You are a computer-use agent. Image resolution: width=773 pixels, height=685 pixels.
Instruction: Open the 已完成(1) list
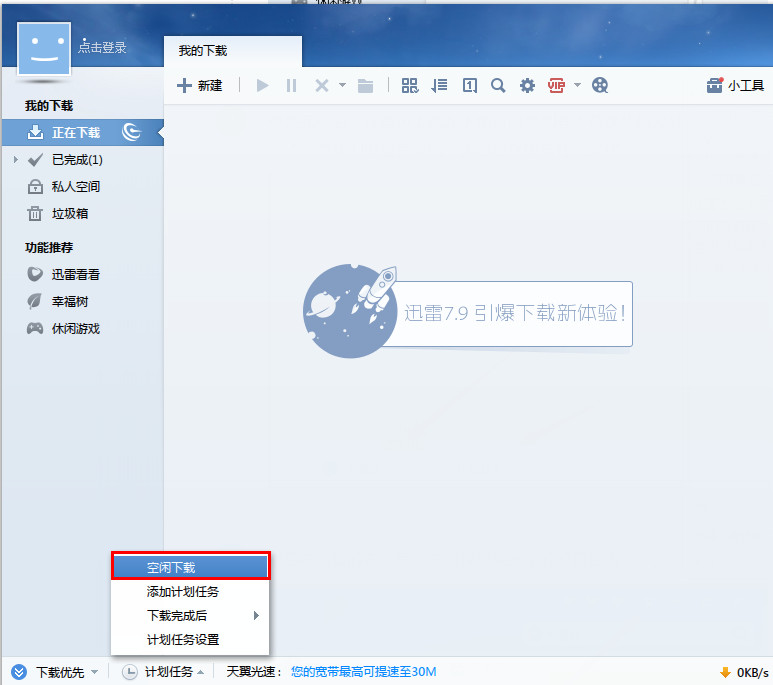(x=77, y=160)
